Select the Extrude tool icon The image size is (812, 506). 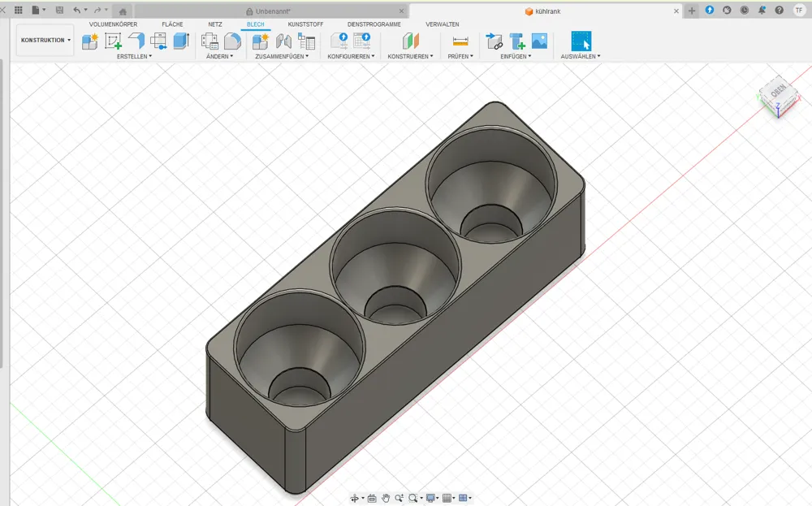coord(181,41)
